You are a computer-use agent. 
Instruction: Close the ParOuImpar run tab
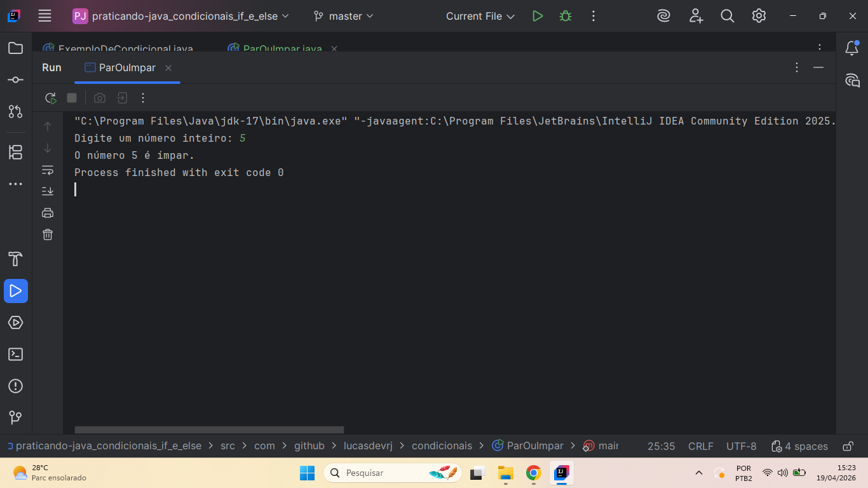click(168, 68)
